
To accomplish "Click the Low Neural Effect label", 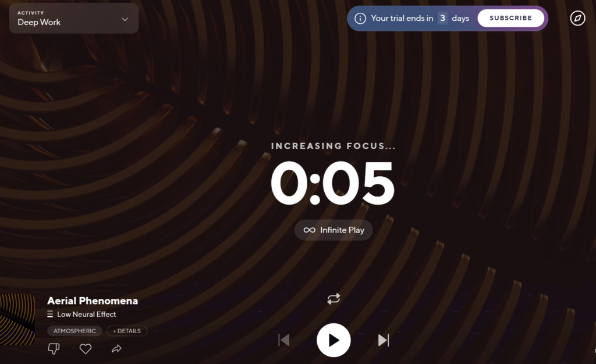I will point(87,314).
